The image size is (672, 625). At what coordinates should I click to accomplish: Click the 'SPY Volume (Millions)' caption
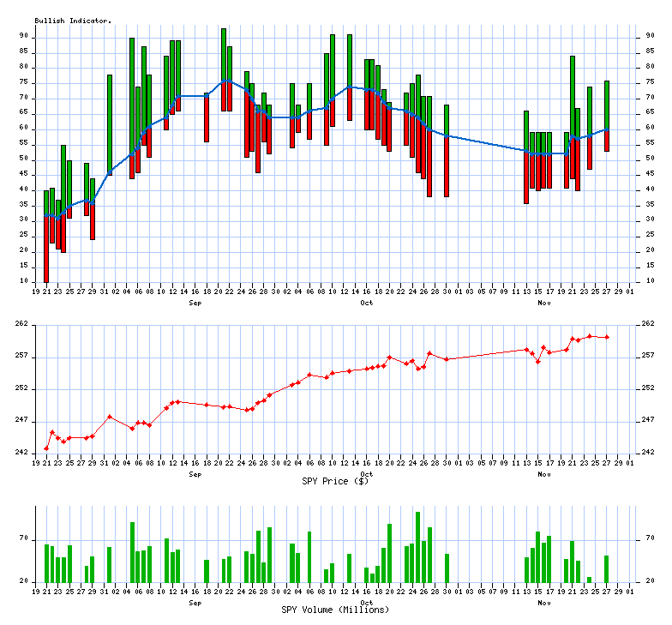(x=335, y=610)
